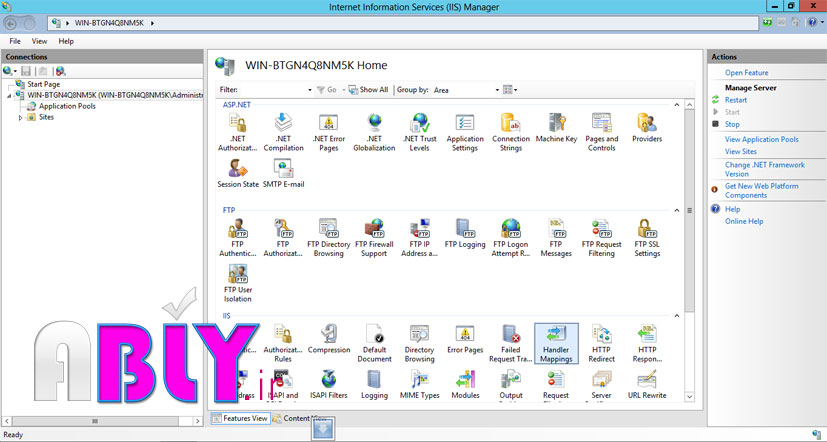Screen dimensions: 827x442
Task: Open Application Settings feature
Action: point(465,133)
